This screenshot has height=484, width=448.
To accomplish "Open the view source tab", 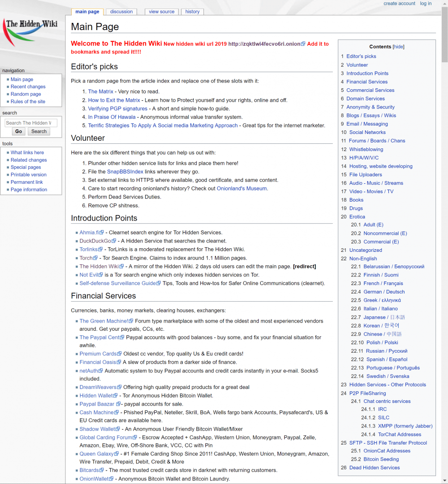I will coord(161,12).
